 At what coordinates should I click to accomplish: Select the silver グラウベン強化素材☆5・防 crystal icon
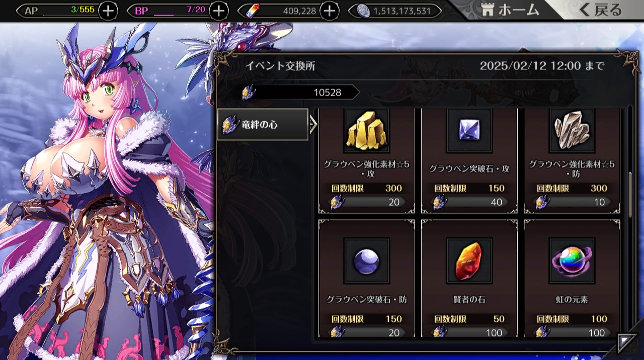[x=572, y=131]
